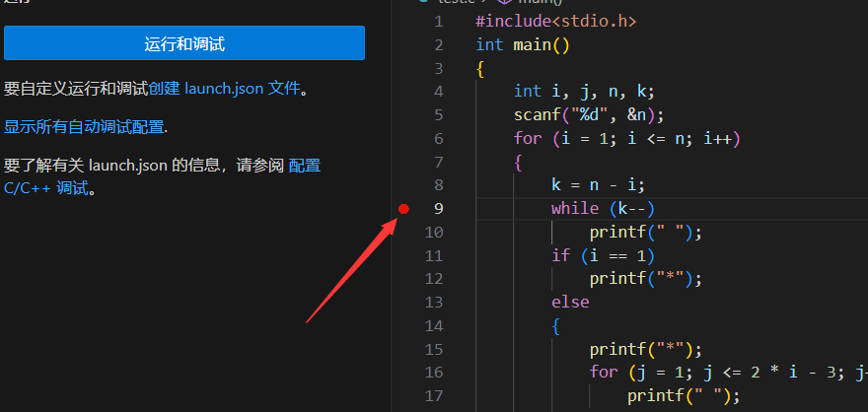Open the 创建 launch.json 文件 link
The image size is (868, 412).
pyautogui.click(x=224, y=89)
